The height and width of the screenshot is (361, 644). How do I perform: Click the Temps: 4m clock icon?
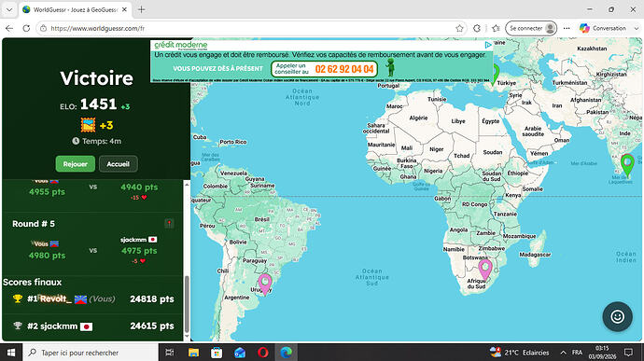pos(76,141)
